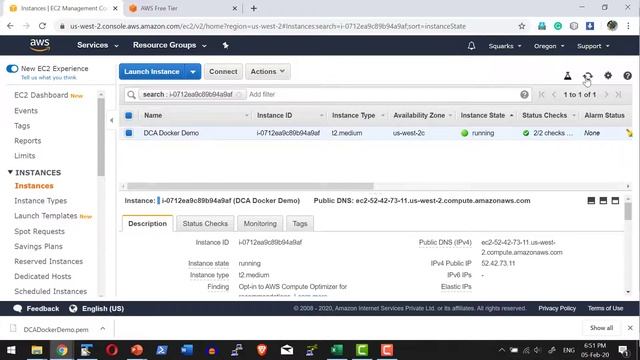Screen dimensions: 640x360
Task: Open the EC2 help question icon
Action: point(627,76)
